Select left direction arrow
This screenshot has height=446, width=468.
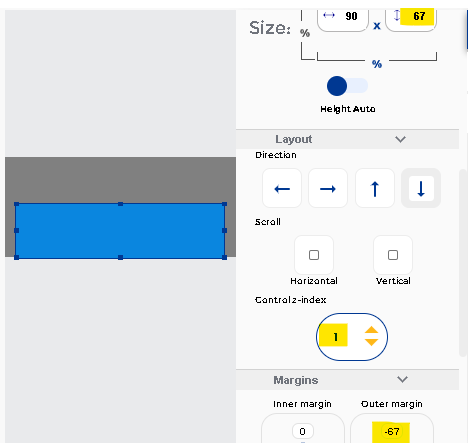tap(282, 188)
